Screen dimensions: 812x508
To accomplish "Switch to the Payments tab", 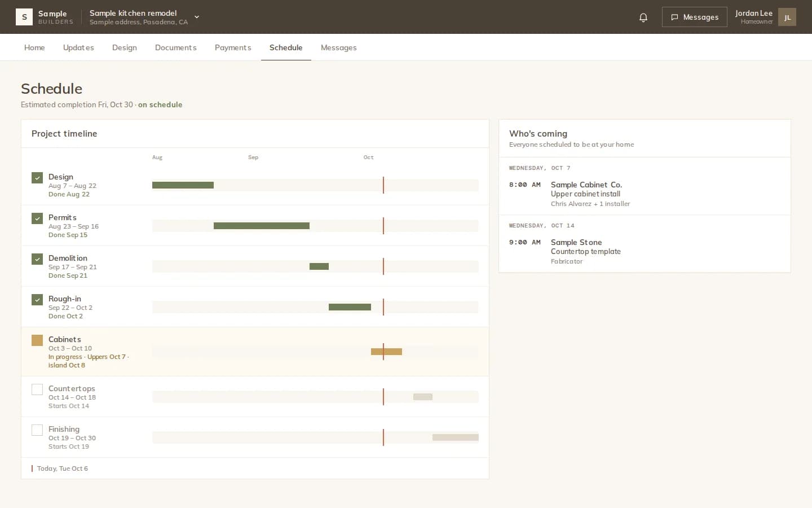I will tap(233, 47).
